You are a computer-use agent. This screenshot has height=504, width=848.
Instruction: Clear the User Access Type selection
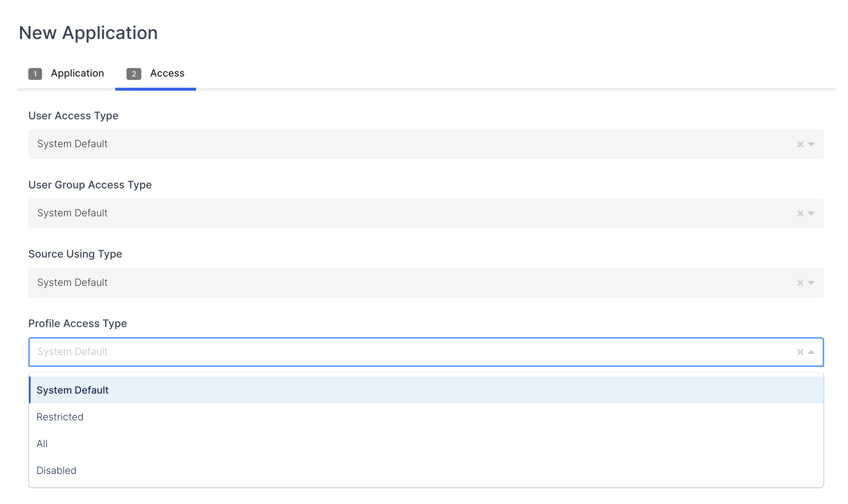(800, 144)
